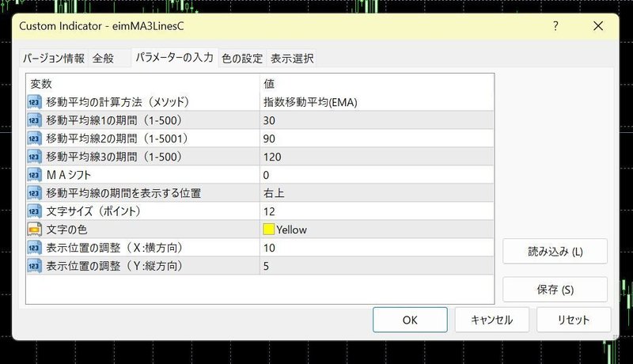
Task: Click the question mark help icon
Action: [x=556, y=26]
